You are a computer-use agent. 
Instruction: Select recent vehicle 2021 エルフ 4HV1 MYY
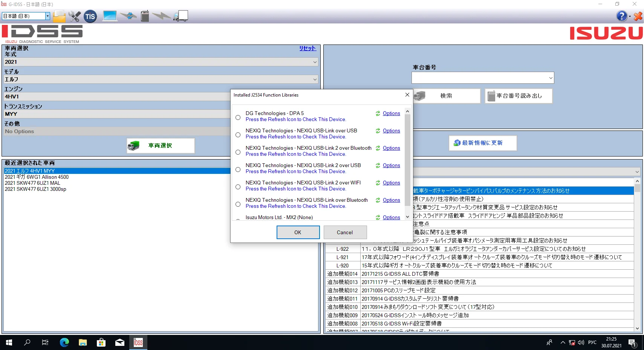click(117, 171)
